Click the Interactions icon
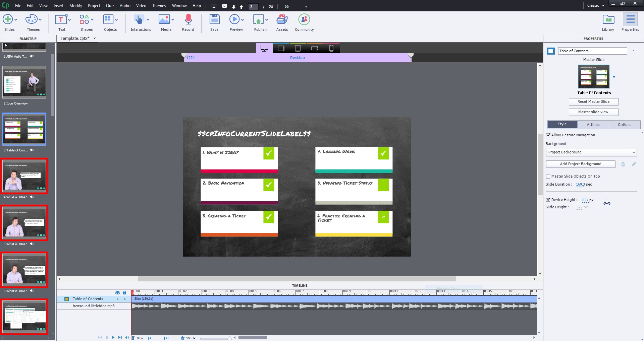Screen dimensions: 644x341 [139, 19]
